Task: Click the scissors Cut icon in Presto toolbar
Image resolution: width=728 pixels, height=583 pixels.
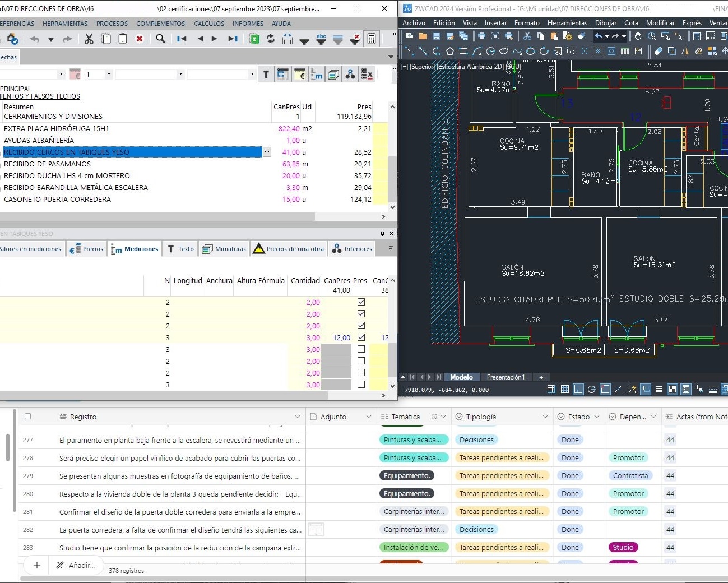Action: coord(89,39)
